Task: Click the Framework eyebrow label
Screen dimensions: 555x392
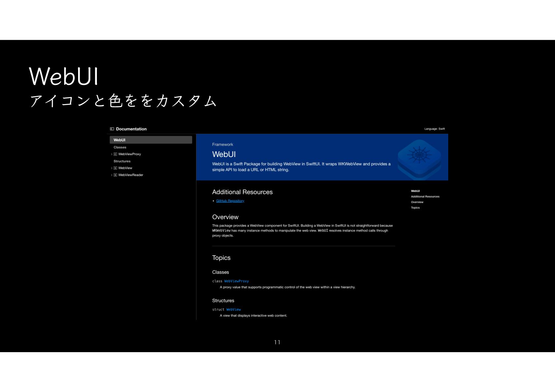Action: [x=222, y=145]
